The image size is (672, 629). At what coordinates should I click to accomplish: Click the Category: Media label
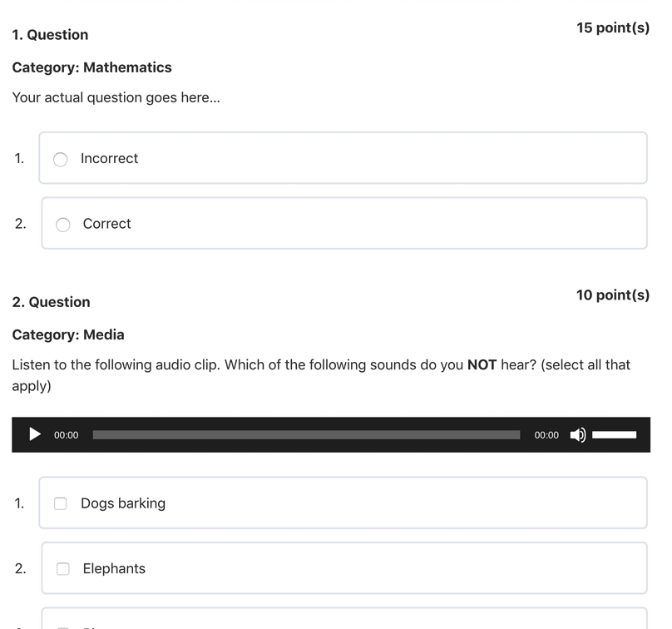[x=68, y=334]
